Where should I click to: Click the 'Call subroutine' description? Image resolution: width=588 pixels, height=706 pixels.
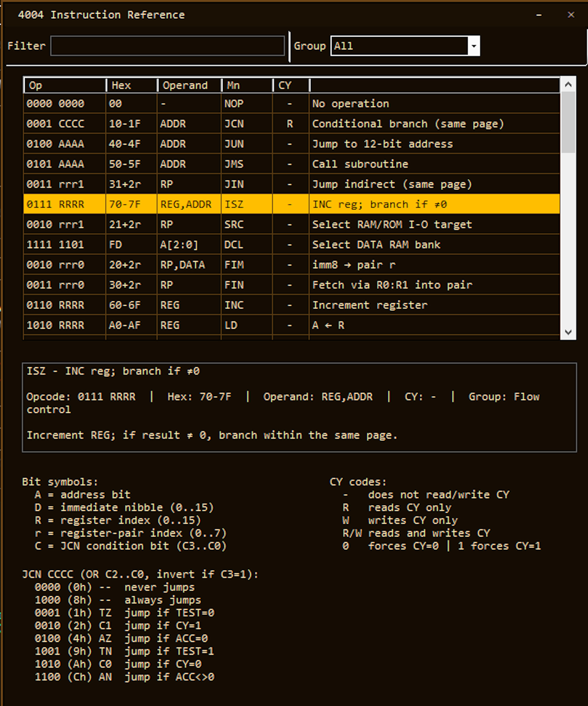[434, 164]
